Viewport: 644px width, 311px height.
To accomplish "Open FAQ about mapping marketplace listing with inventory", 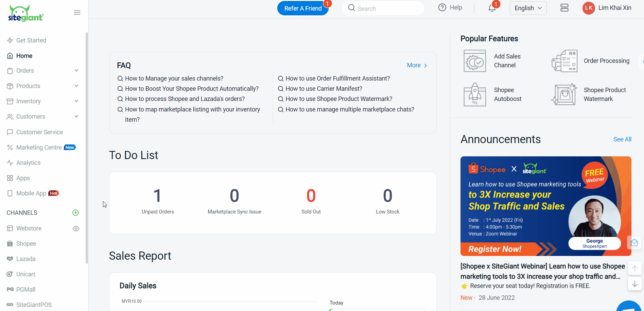I will coord(192,115).
